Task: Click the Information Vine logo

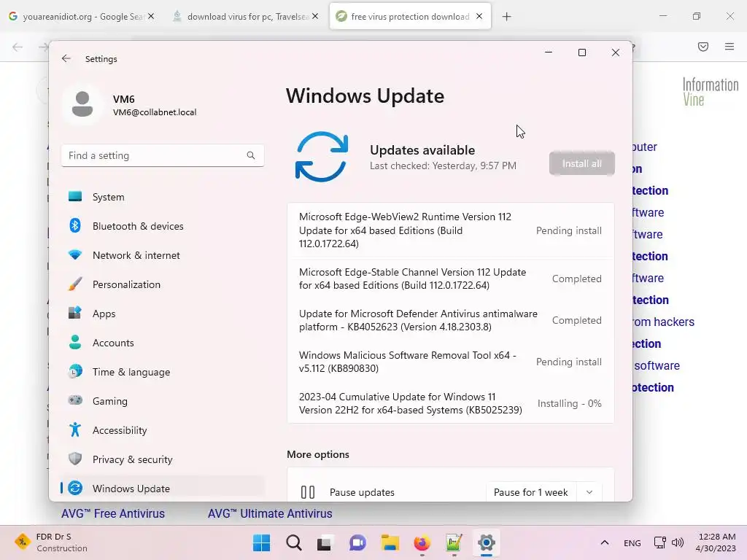Action: click(x=710, y=92)
